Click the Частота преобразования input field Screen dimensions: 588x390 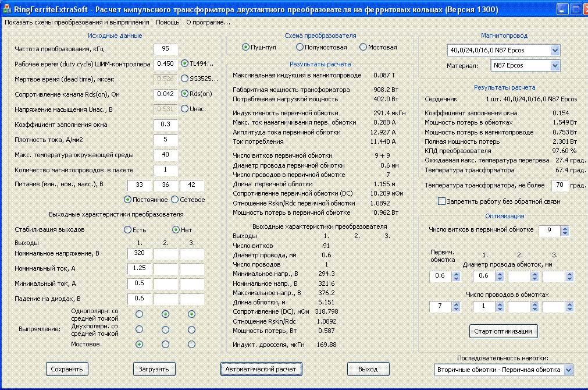(165, 49)
